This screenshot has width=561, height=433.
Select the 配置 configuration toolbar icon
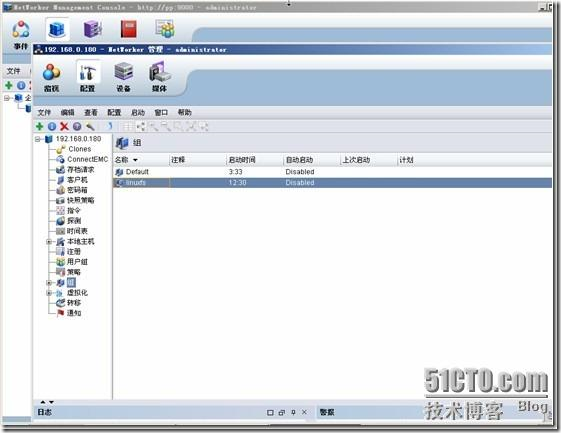click(88, 78)
